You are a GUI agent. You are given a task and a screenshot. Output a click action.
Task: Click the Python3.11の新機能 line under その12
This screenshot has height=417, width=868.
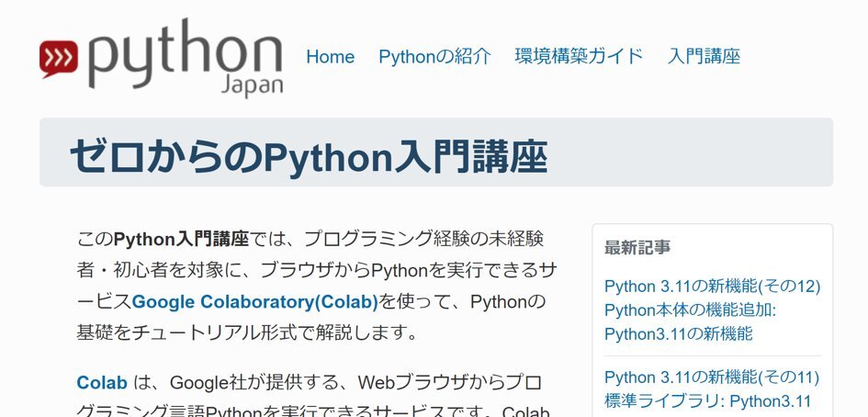678,333
